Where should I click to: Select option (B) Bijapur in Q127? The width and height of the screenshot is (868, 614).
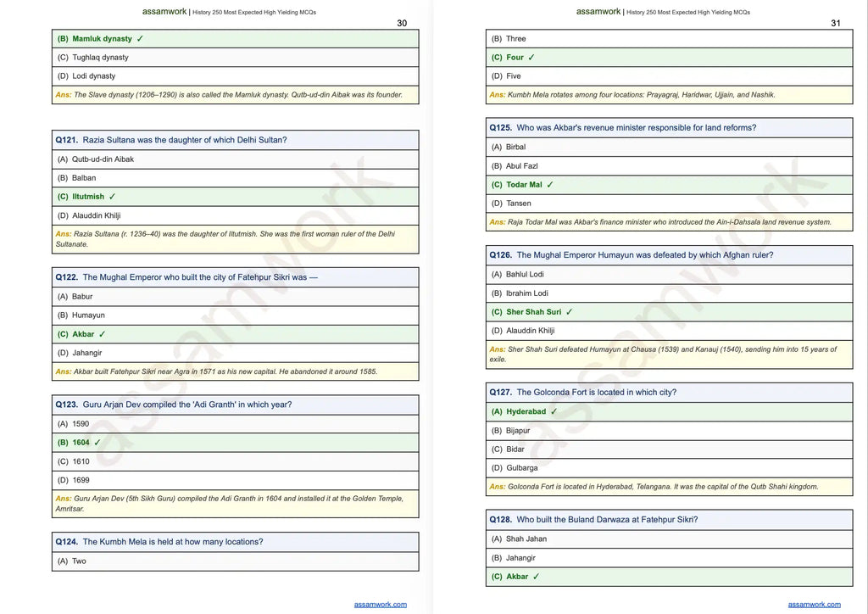[x=670, y=431]
